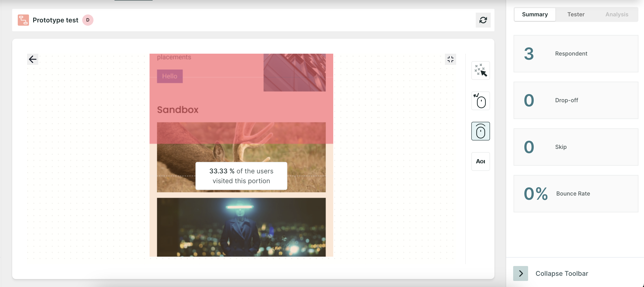The height and width of the screenshot is (287, 644).
Task: Click the placements text at top
Action: coord(174,57)
